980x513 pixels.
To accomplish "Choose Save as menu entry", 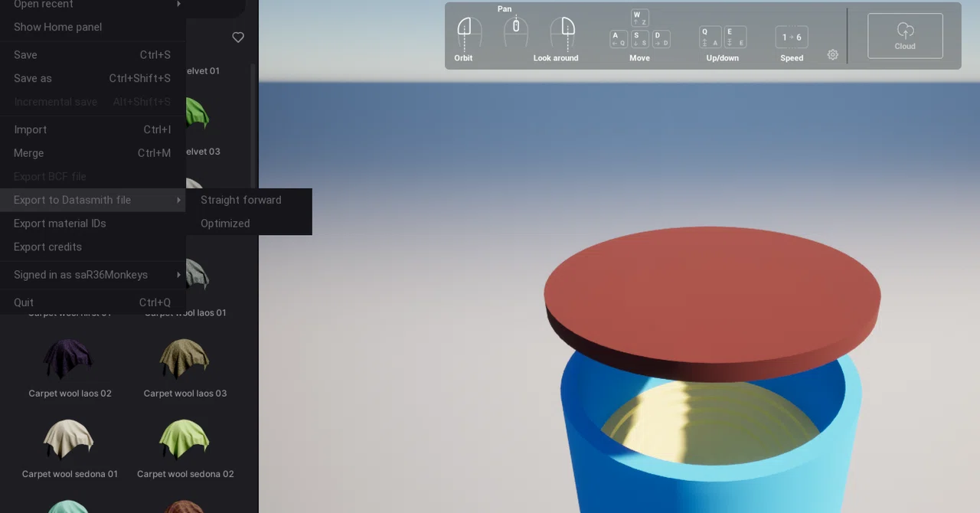I will click(x=93, y=78).
